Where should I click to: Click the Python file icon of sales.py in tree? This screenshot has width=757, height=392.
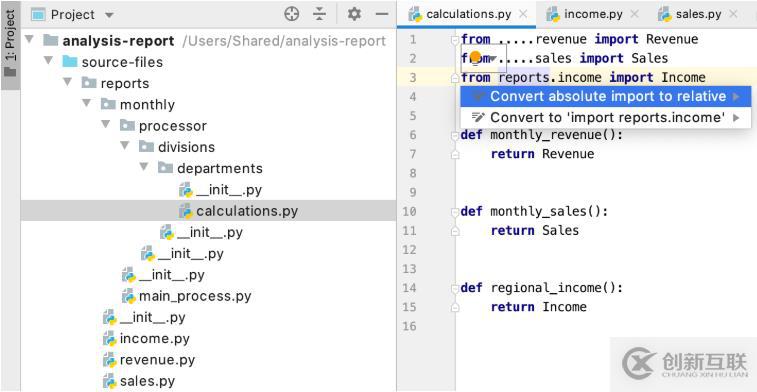[110, 380]
